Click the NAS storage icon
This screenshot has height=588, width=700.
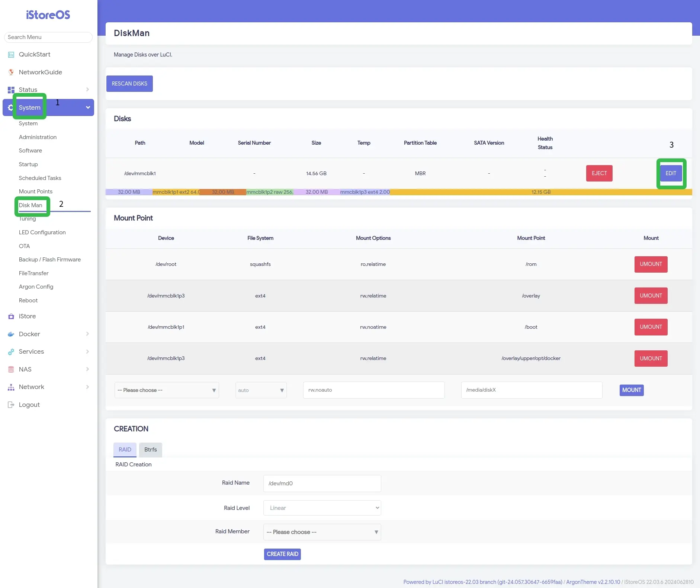[11, 369]
